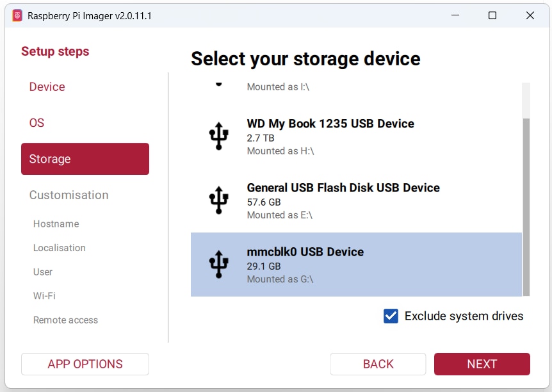Jump to the Wi-Fi sub-step
Image resolution: width=552 pixels, height=392 pixels.
[44, 295]
